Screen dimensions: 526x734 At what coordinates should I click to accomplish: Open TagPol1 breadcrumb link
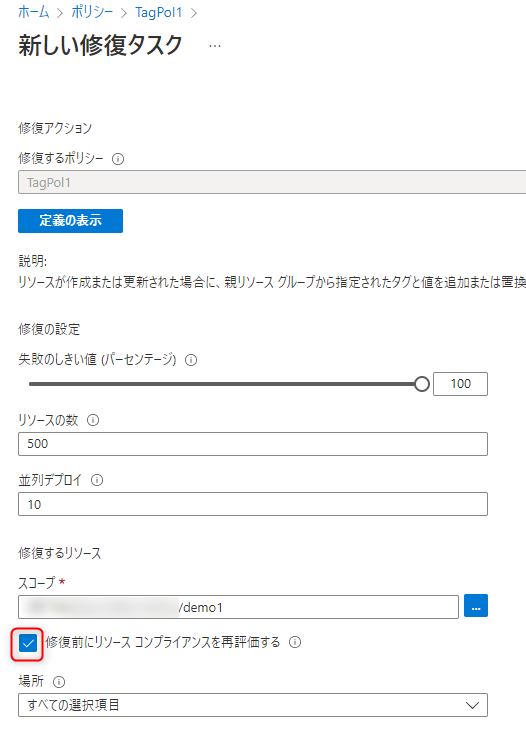pos(159,12)
